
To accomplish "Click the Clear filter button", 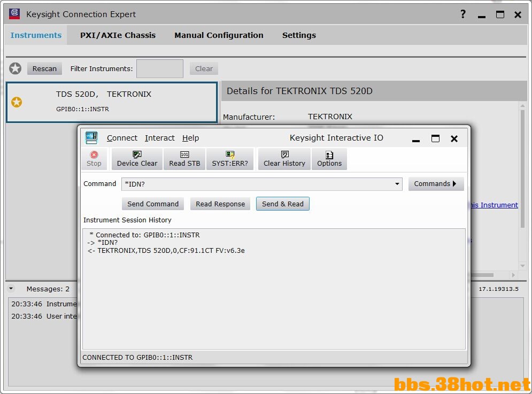I will [204, 68].
